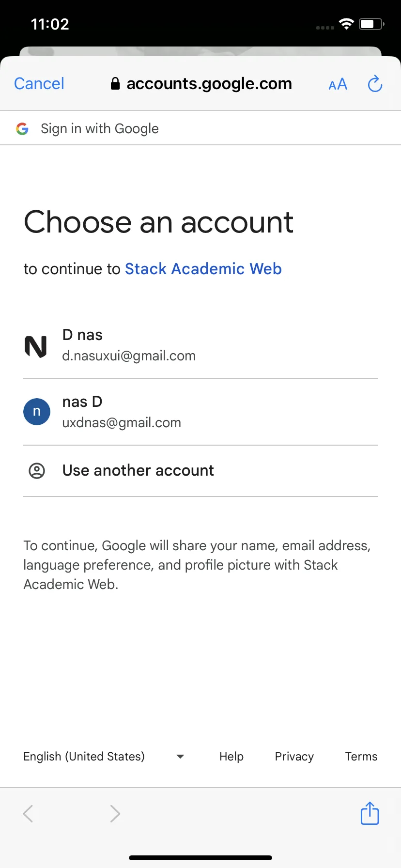Tap the N avatar for D nas
The width and height of the screenshot is (401, 868).
[36, 347]
